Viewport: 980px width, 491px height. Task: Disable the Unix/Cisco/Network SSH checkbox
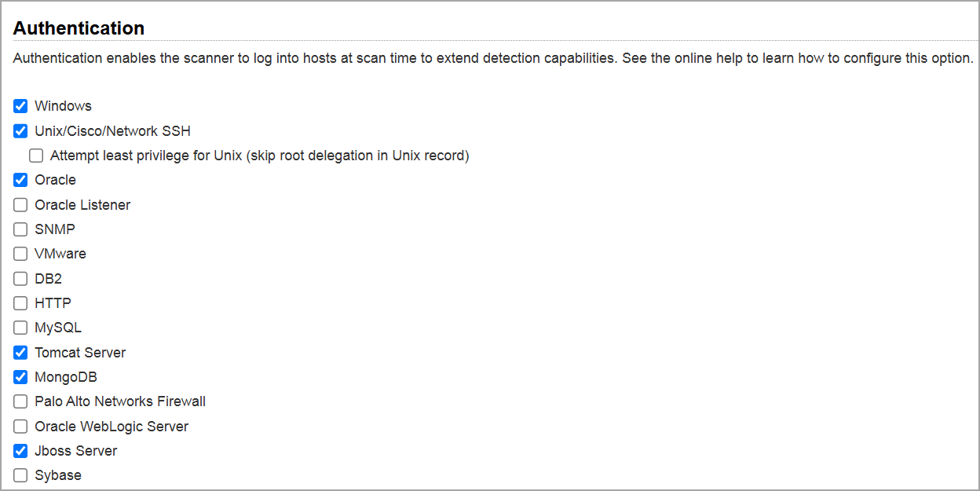click(20, 130)
